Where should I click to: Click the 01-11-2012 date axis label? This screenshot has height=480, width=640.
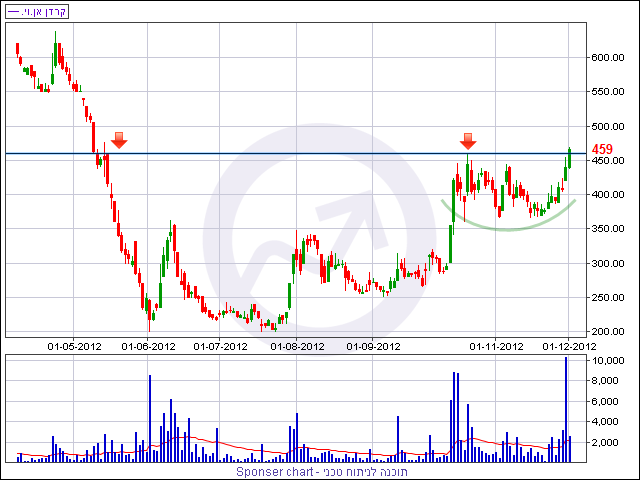coord(496,347)
